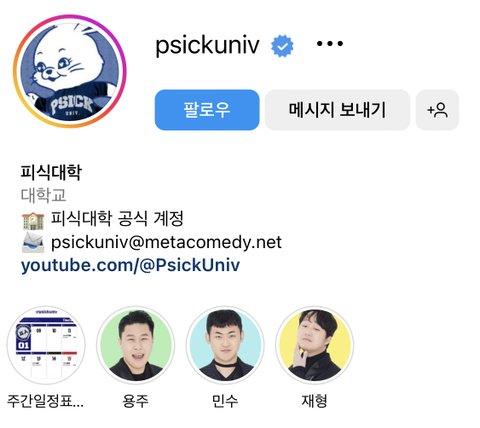Open the 용주 highlight with green background
The image size is (480, 428).
pos(136,345)
